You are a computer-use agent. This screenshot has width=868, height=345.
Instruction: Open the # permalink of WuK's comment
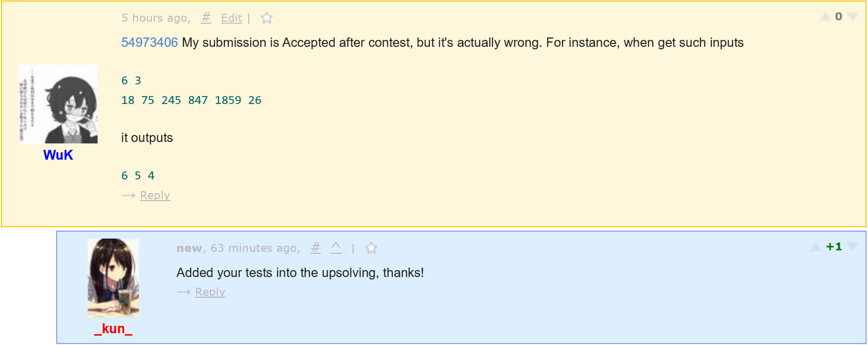206,18
